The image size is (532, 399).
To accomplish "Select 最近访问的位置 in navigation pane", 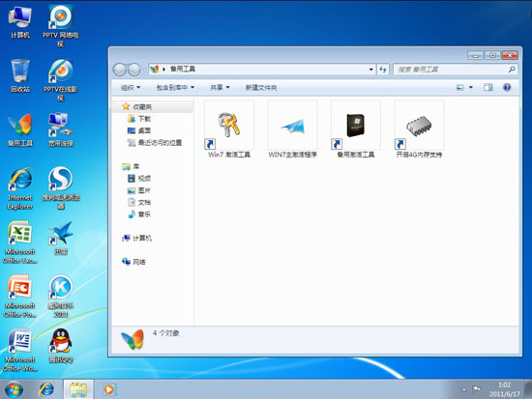I will [155, 143].
